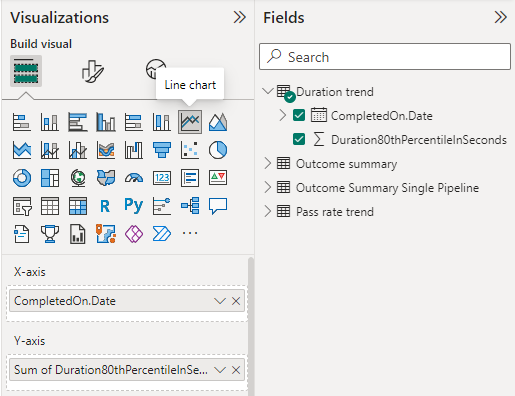The image size is (515, 396).
Task: Select the Stacked column chart visual
Action: point(50,122)
